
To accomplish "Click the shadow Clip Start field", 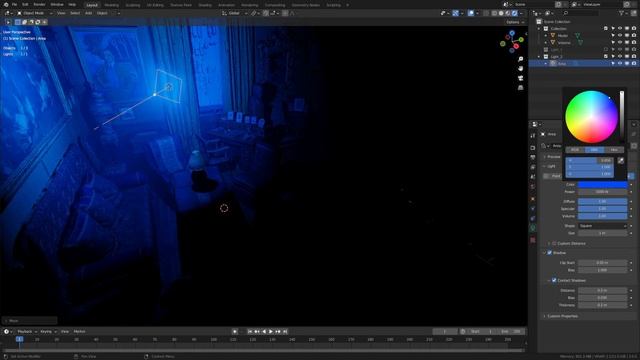I will (602, 263).
